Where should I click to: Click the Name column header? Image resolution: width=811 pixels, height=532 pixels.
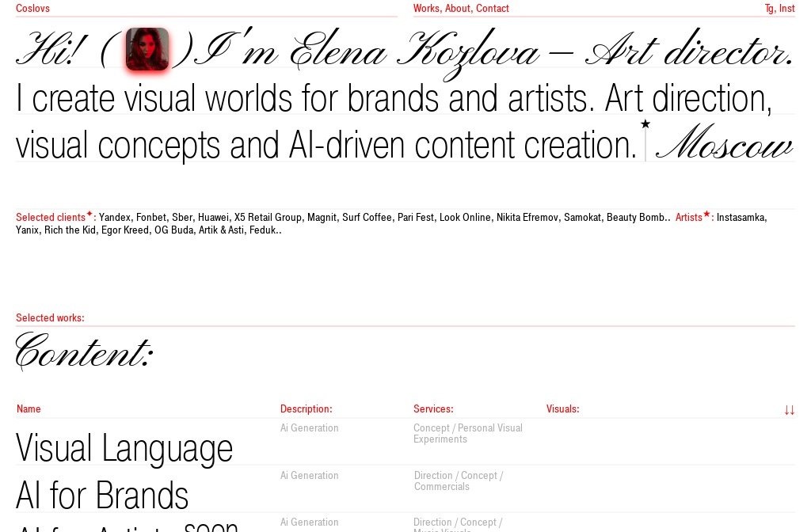click(x=29, y=409)
